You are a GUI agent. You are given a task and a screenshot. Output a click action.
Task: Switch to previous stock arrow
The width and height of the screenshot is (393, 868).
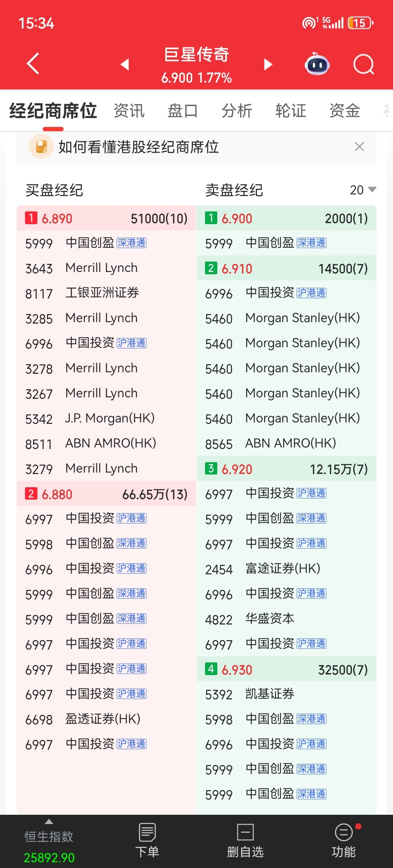coord(124,64)
